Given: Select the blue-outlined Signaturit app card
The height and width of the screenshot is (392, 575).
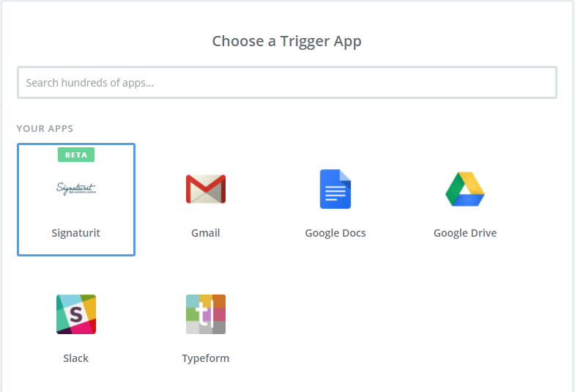Looking at the screenshot, I should click(76, 199).
